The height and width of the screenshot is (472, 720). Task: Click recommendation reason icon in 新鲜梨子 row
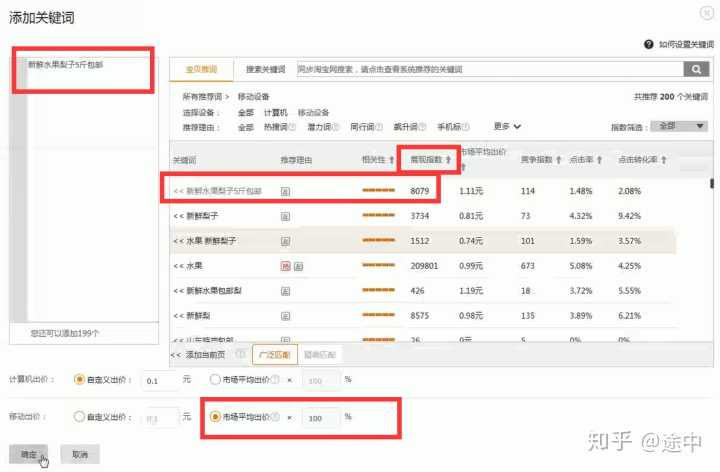click(285, 215)
